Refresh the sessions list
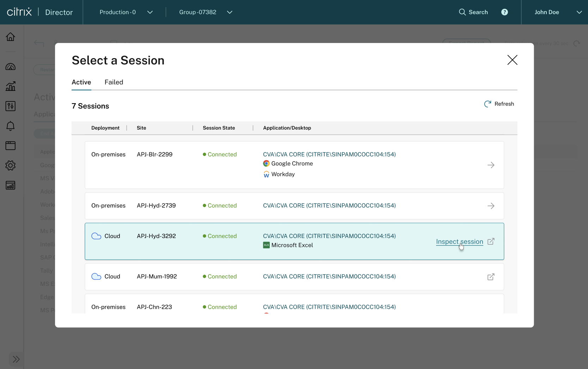This screenshot has width=588, height=369. (499, 104)
